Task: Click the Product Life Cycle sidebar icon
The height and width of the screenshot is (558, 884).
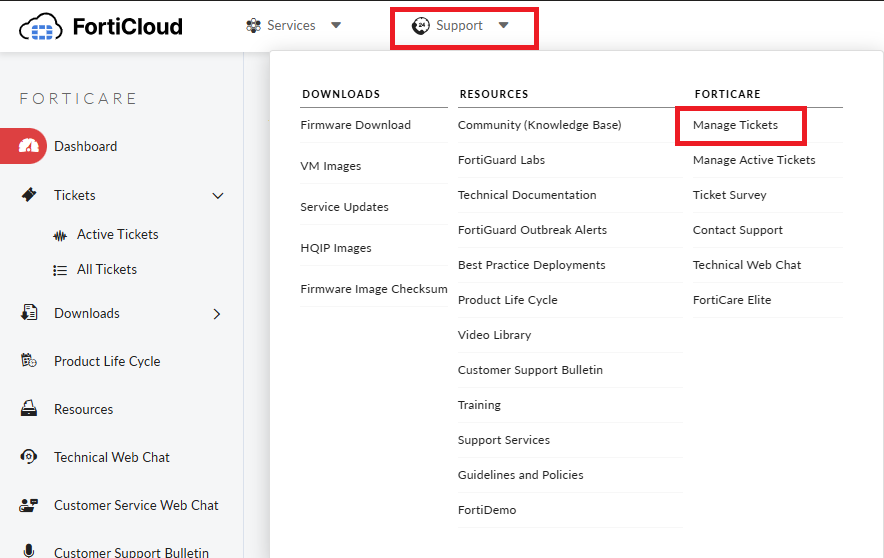Action: pyautogui.click(x=29, y=361)
